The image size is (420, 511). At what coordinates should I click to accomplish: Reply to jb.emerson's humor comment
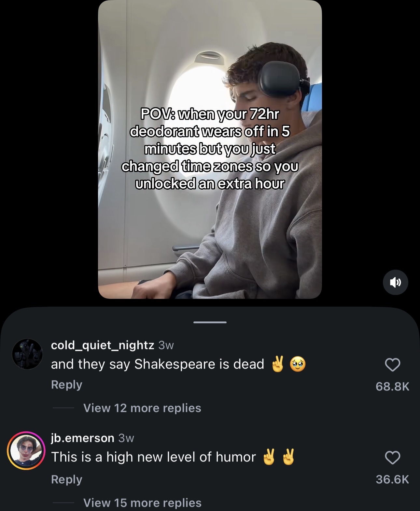pos(67,479)
